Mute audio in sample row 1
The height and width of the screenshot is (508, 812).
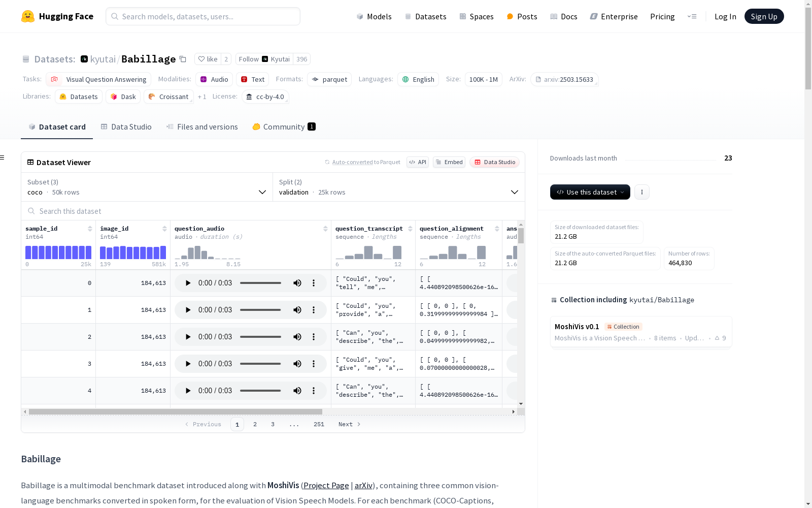pos(297,310)
